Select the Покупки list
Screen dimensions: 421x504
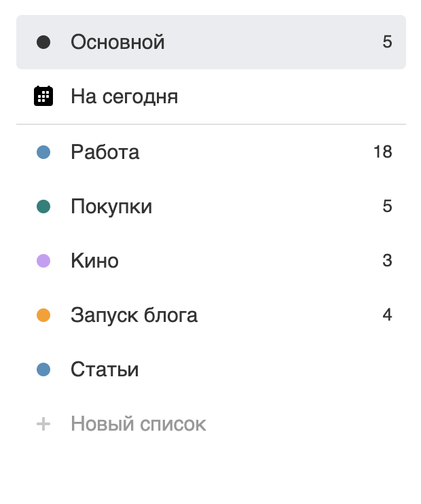(211, 206)
